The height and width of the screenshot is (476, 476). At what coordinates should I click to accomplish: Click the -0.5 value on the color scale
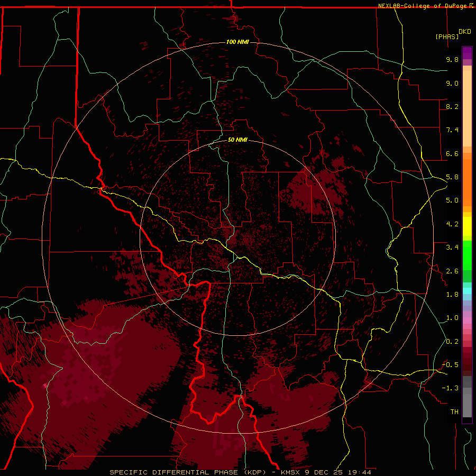(x=451, y=365)
